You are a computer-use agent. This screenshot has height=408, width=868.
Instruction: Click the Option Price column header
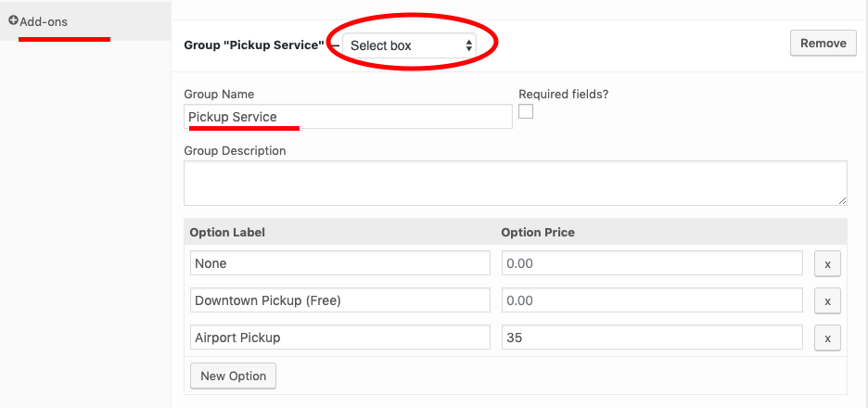[538, 233]
